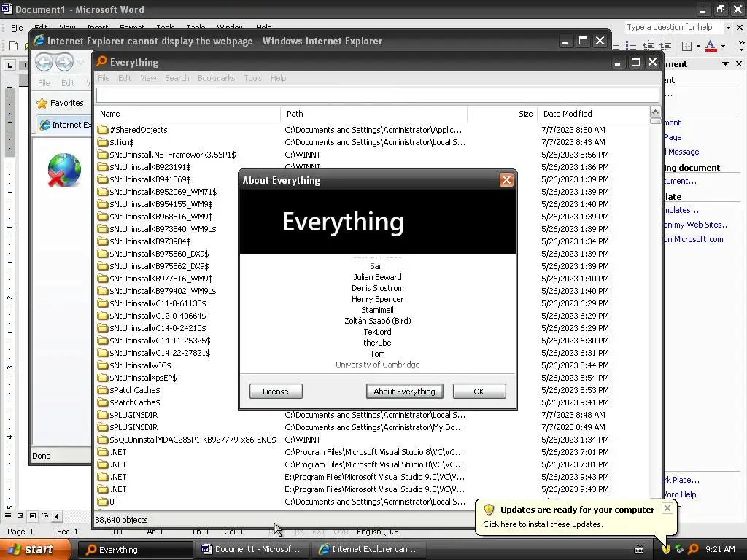
Task: Open the Everything Bookmarks menu
Action: click(216, 78)
